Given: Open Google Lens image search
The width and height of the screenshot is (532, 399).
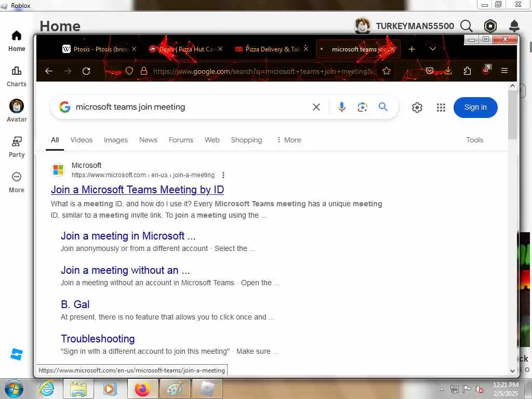Looking at the screenshot, I should click(362, 107).
